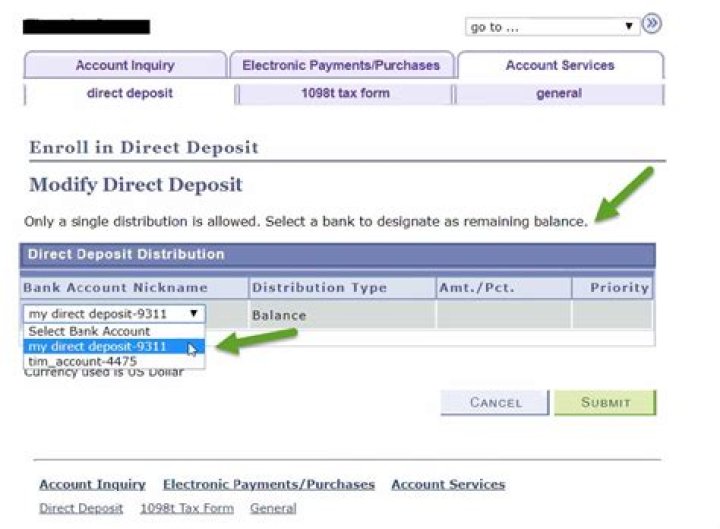Switch to the Account Inquiry tab

[125, 66]
